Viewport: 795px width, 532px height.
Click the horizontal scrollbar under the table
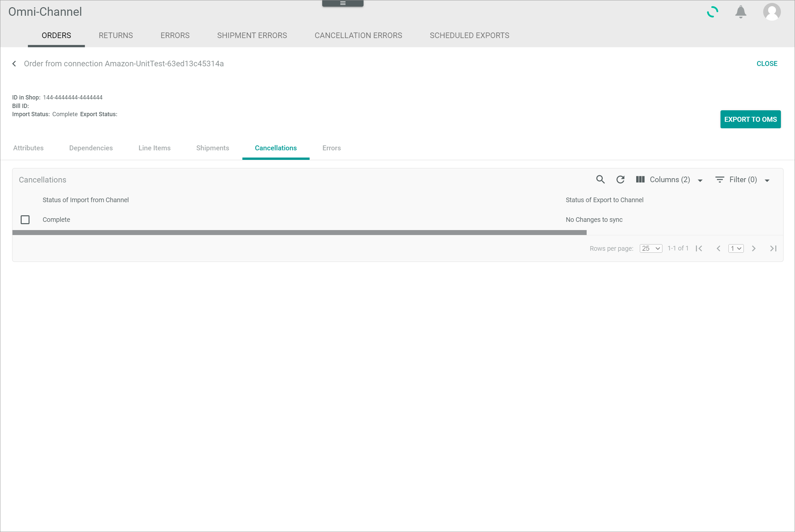(299, 232)
